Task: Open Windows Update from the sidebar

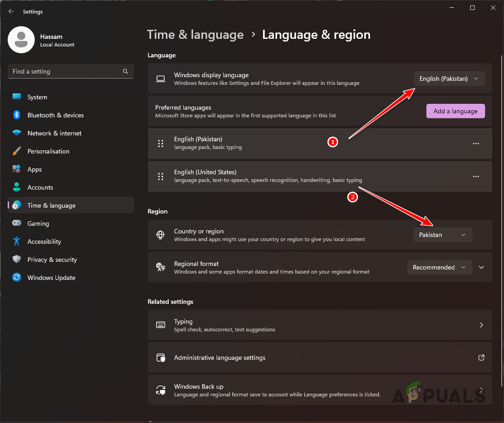Action: coord(51,277)
